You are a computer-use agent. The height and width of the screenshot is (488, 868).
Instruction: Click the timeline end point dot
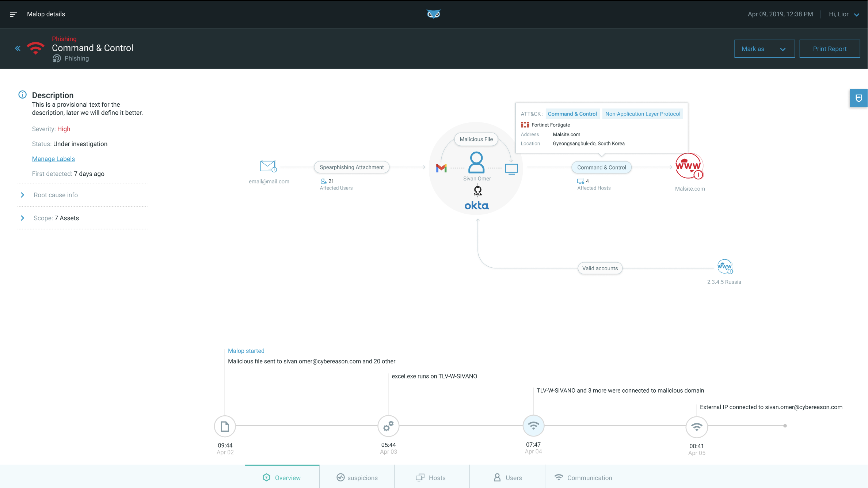click(785, 426)
